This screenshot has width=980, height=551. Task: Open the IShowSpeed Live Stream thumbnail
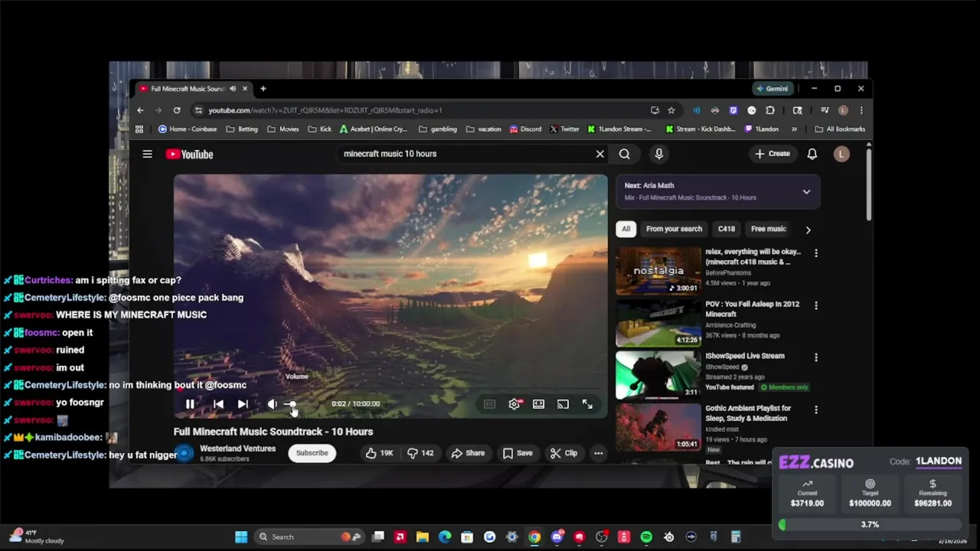pyautogui.click(x=658, y=375)
